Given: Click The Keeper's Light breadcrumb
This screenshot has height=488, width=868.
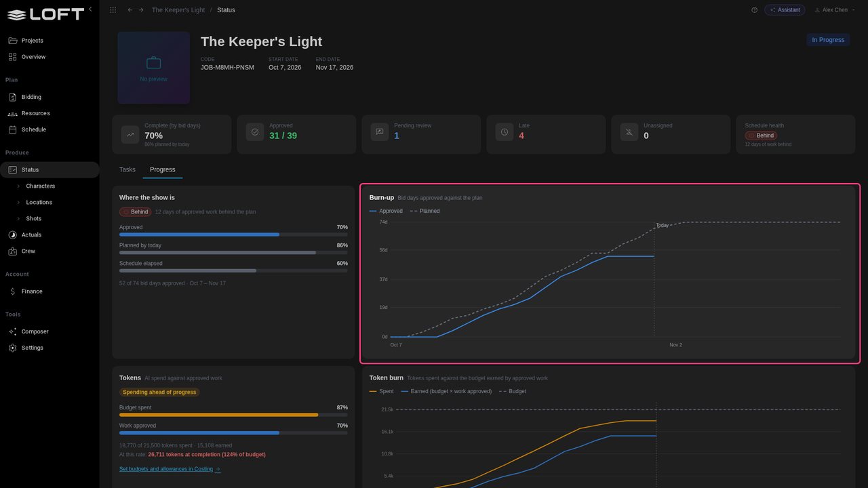Looking at the screenshot, I should click(x=178, y=10).
